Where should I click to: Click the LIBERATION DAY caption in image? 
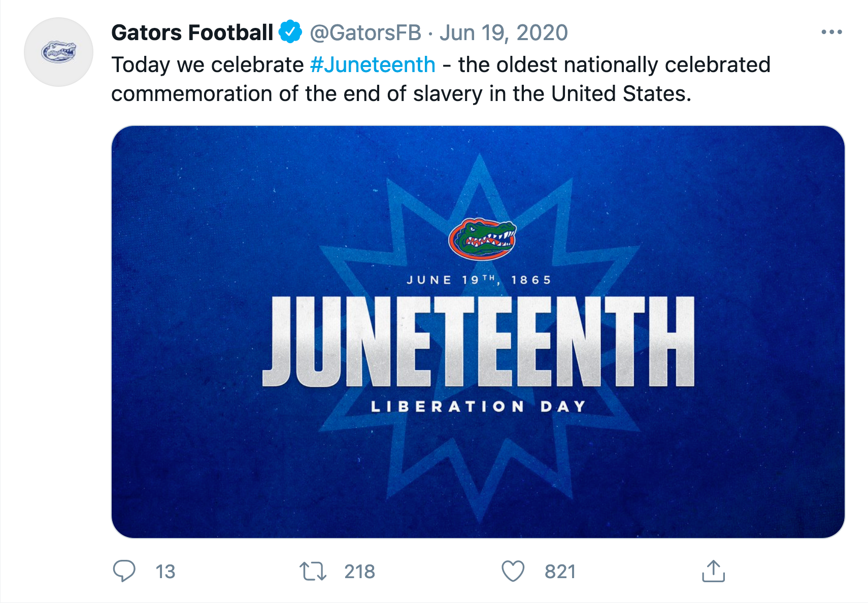[478, 406]
